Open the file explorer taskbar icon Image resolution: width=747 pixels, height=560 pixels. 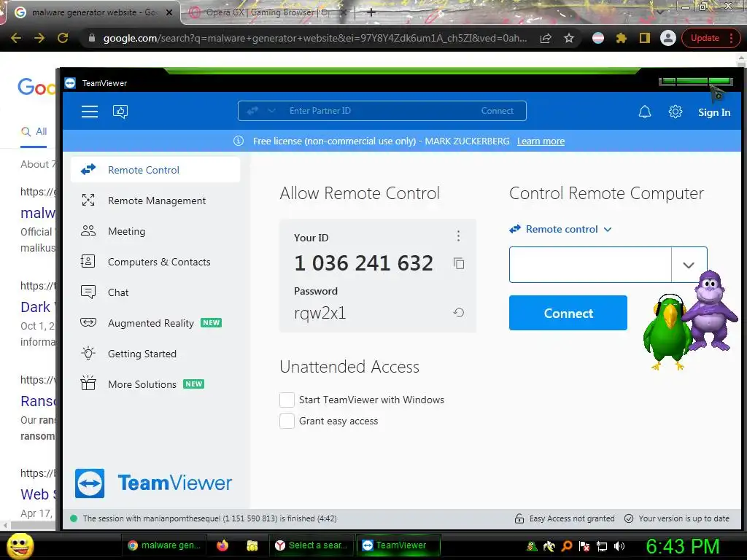[x=252, y=545]
